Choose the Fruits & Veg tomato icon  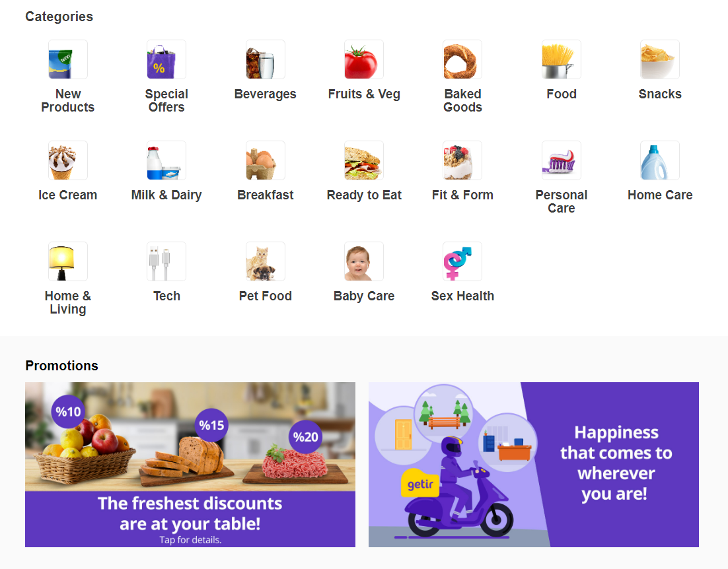pos(364,59)
